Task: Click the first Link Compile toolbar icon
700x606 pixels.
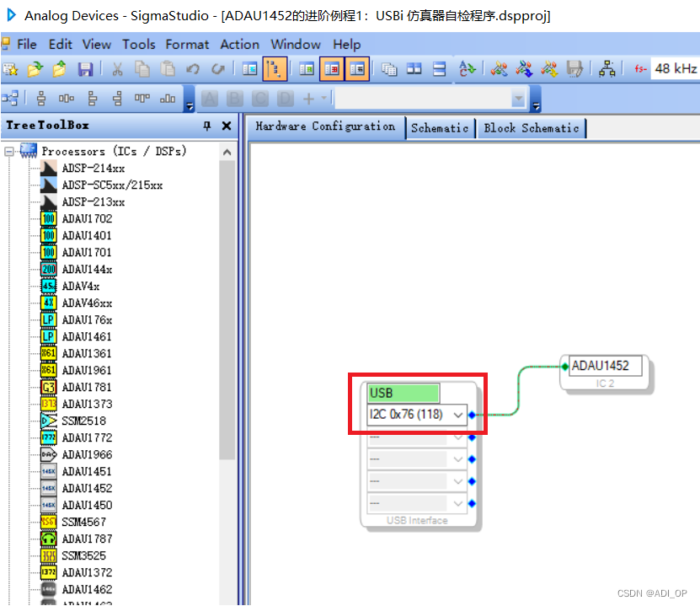Action: 499,69
